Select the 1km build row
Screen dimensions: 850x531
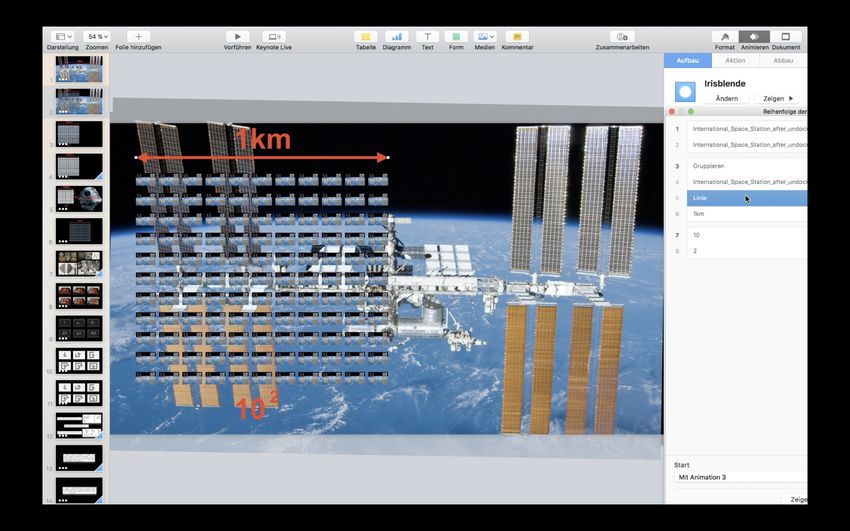click(747, 213)
